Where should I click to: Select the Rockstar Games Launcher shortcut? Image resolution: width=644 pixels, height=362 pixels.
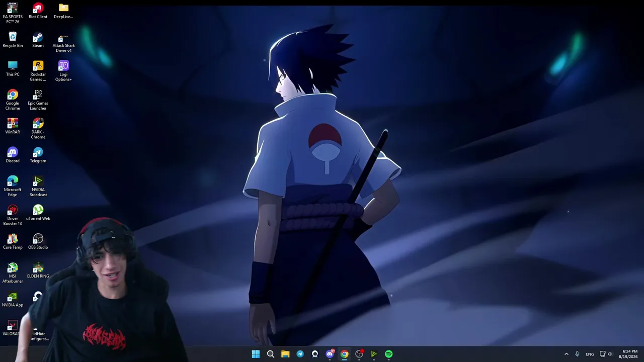pyautogui.click(x=38, y=71)
